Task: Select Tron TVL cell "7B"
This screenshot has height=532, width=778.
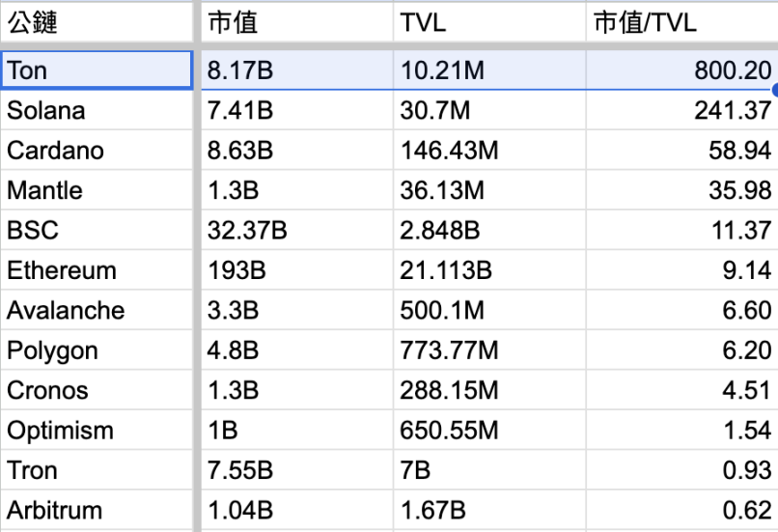Action: click(x=489, y=470)
